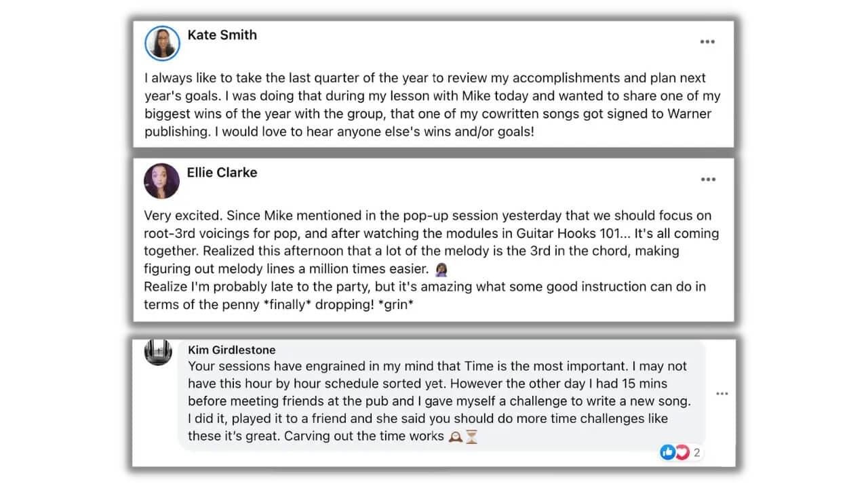
Task: Click Kim's comment bubble about time challenges
Action: pyautogui.click(x=441, y=394)
